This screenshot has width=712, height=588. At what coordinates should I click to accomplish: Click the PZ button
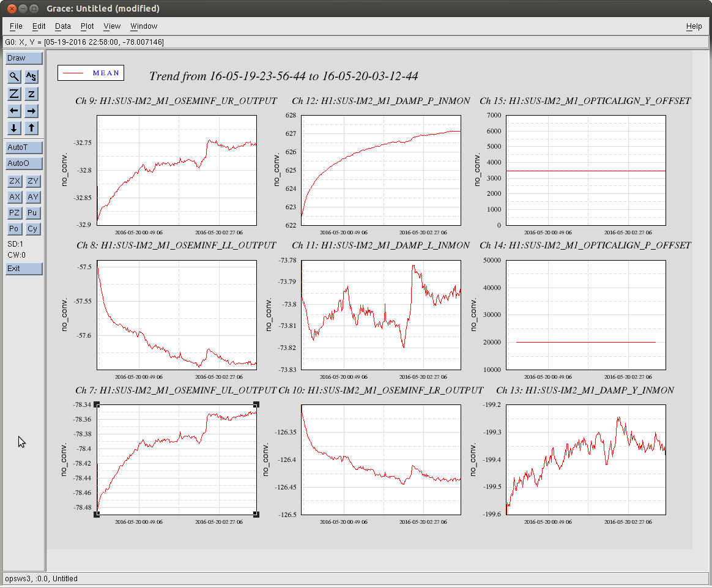coord(15,212)
